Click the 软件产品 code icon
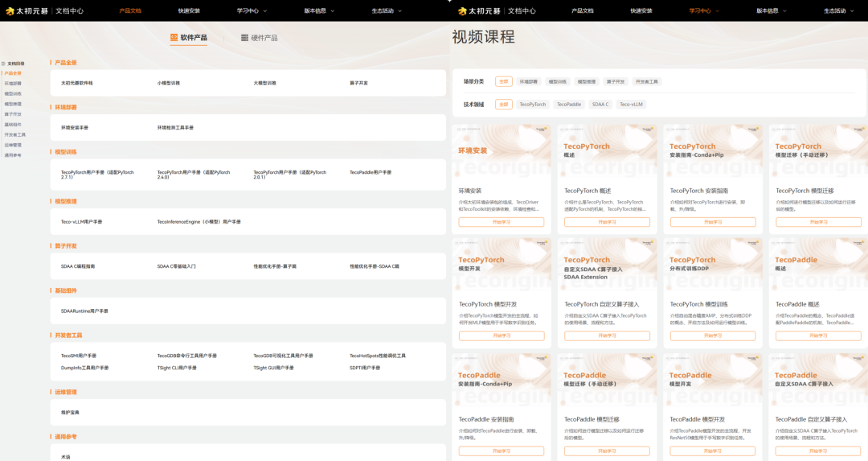 174,38
